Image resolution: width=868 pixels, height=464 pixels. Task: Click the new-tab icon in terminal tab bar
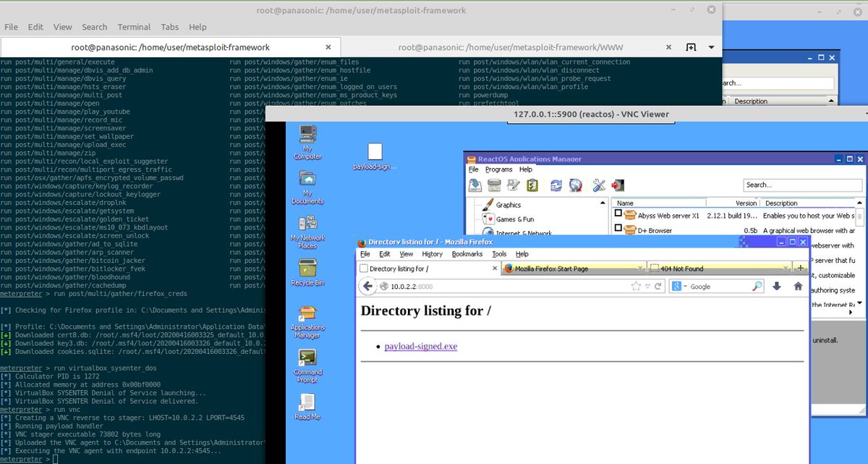point(691,47)
